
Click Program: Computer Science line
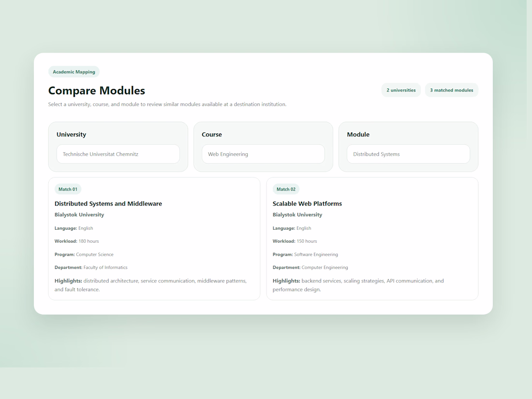click(84, 254)
